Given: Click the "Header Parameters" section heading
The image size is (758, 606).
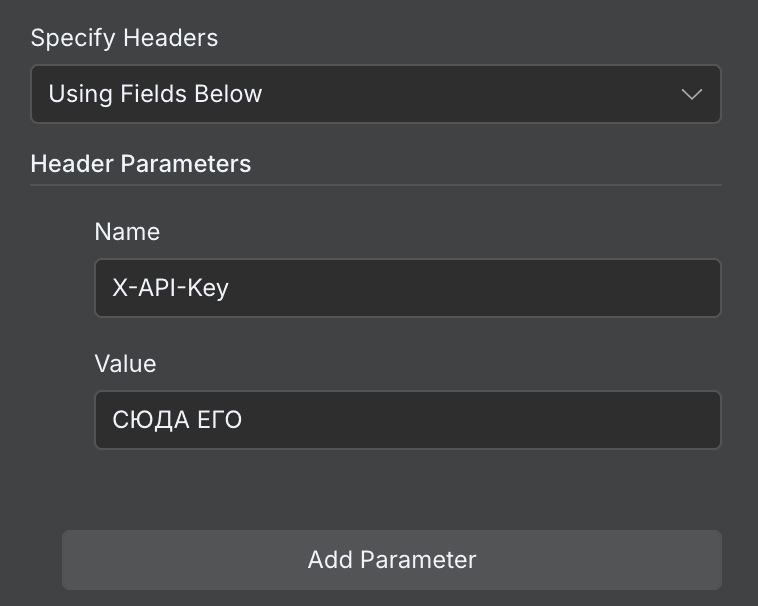Looking at the screenshot, I should coord(140,163).
